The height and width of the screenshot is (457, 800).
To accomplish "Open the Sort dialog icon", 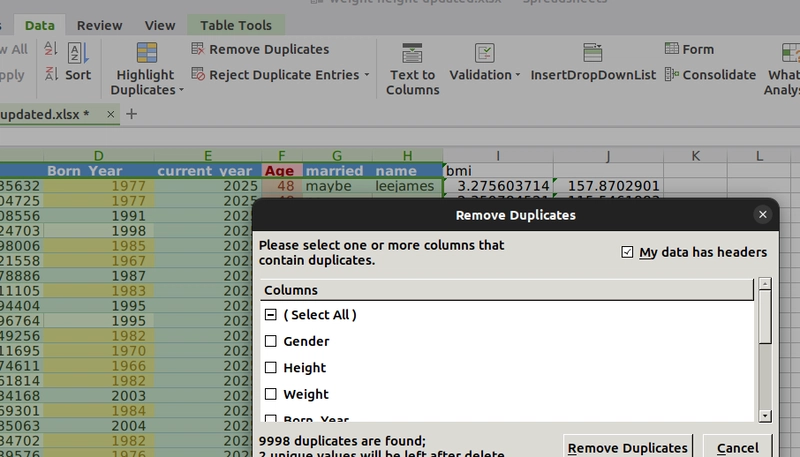I will point(78,53).
